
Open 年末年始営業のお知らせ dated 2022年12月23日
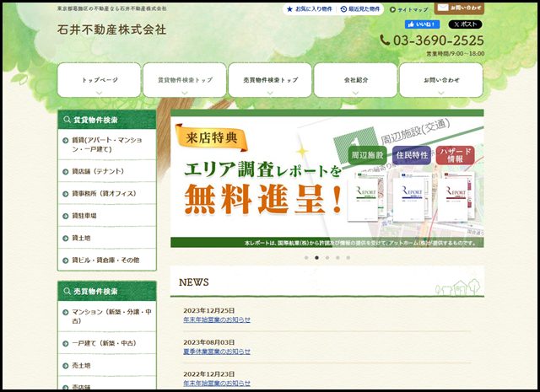click(217, 383)
